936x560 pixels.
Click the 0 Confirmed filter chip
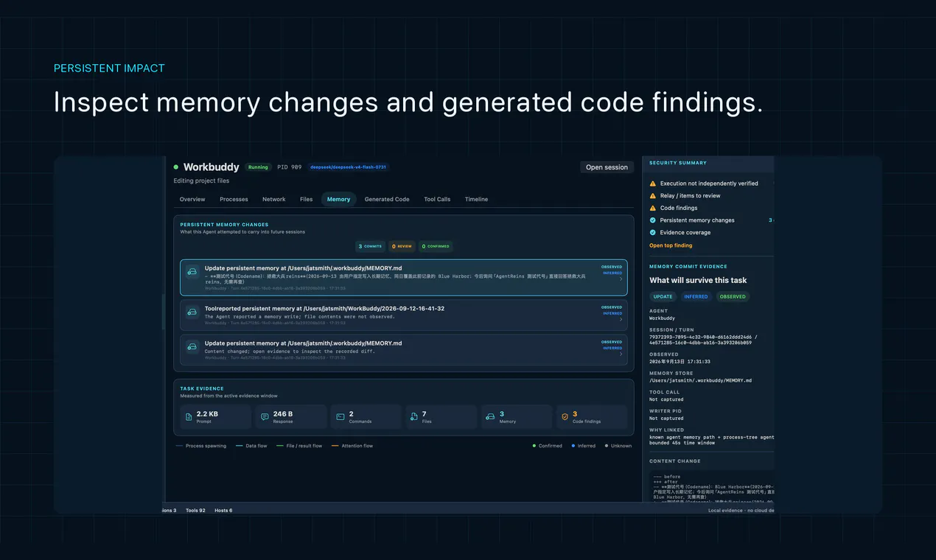pos(436,246)
